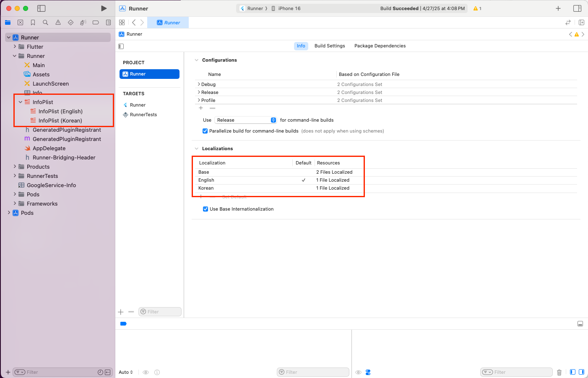Toggle source-controlled files filter in navigator
The height and width of the screenshot is (378, 588).
[108, 372]
